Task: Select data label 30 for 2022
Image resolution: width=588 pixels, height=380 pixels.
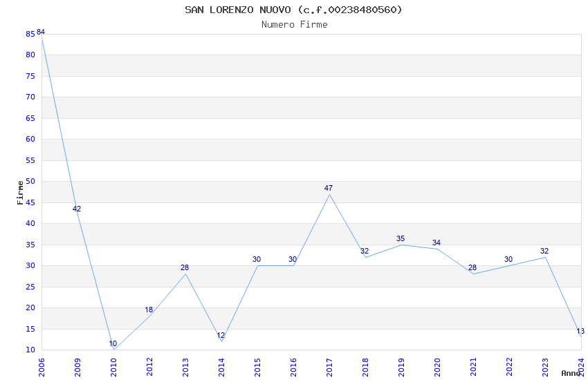Action: click(508, 260)
